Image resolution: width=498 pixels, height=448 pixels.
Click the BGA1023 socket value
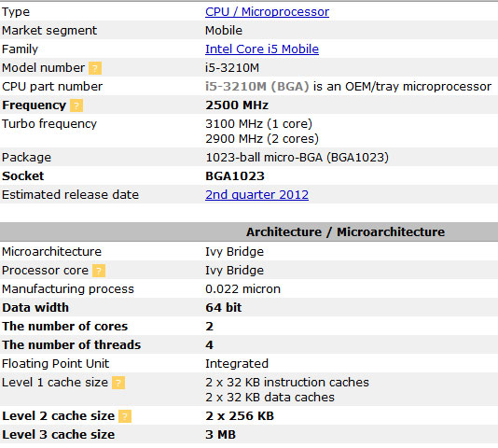click(x=235, y=176)
